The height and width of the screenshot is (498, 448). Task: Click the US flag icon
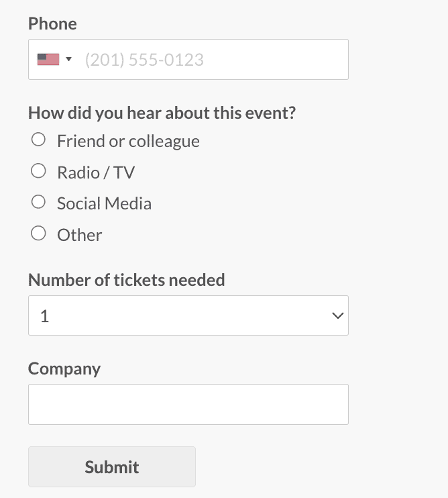[x=48, y=60]
